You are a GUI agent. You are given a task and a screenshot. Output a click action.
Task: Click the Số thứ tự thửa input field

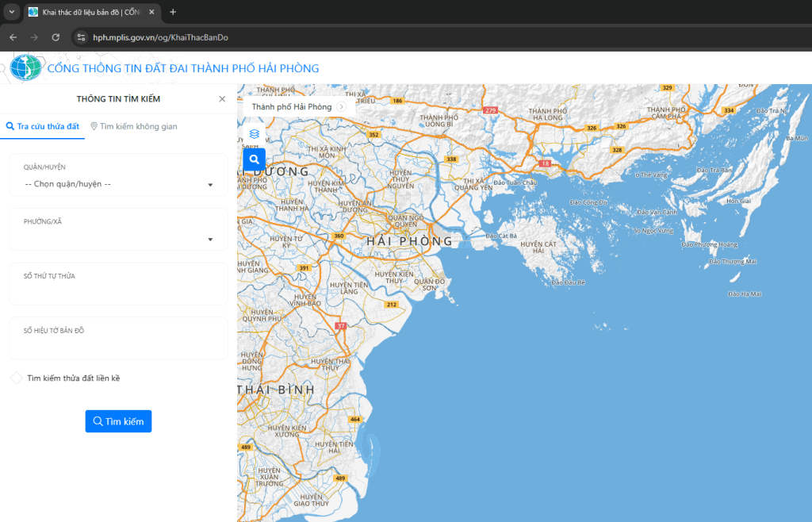(119, 284)
